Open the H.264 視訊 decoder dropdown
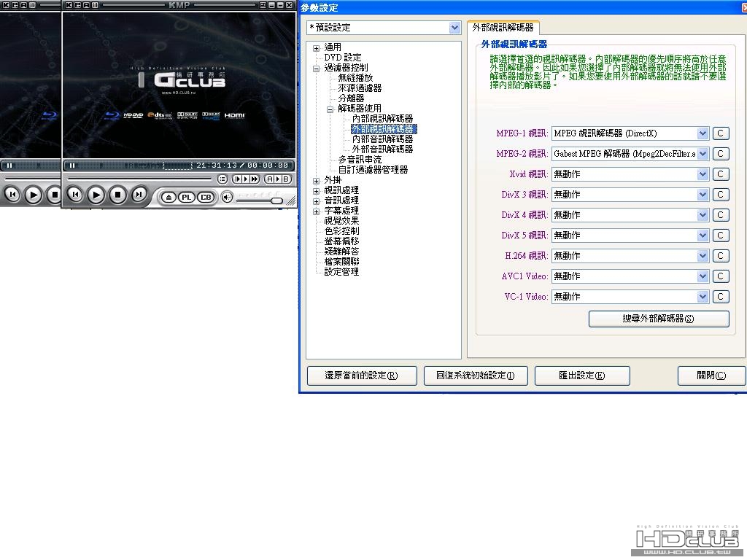 coord(703,256)
